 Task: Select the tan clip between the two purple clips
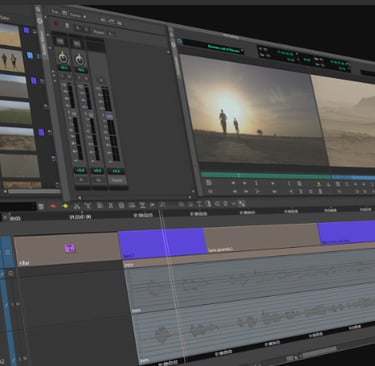coord(262,238)
